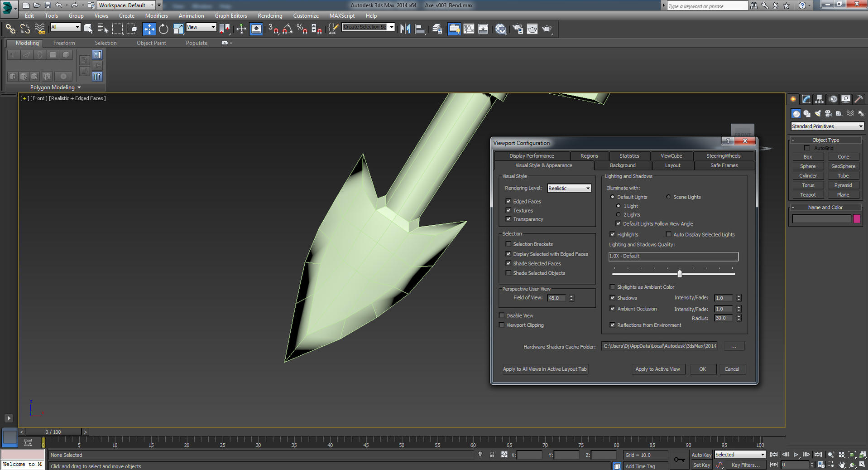
Task: Open the Hierarchy command panel tab
Action: (x=819, y=99)
